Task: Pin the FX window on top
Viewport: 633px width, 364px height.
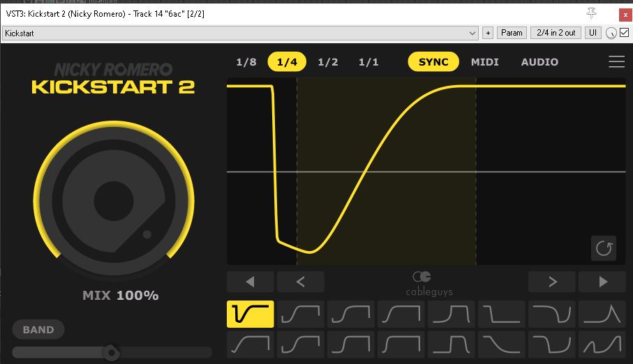Action: point(591,13)
